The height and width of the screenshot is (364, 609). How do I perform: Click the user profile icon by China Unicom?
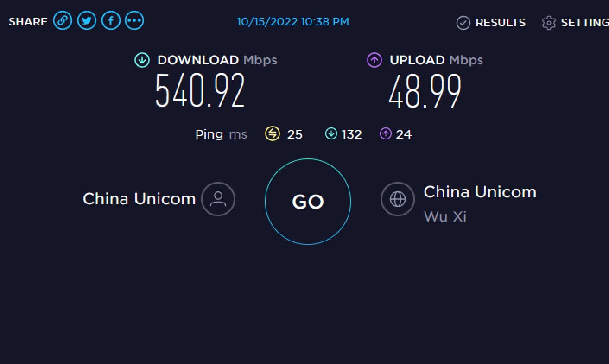pos(218,199)
